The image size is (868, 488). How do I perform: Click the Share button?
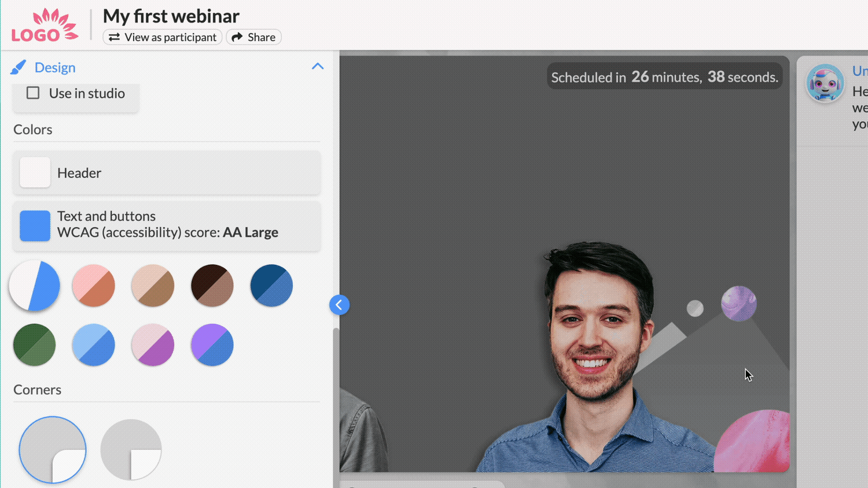[253, 37]
